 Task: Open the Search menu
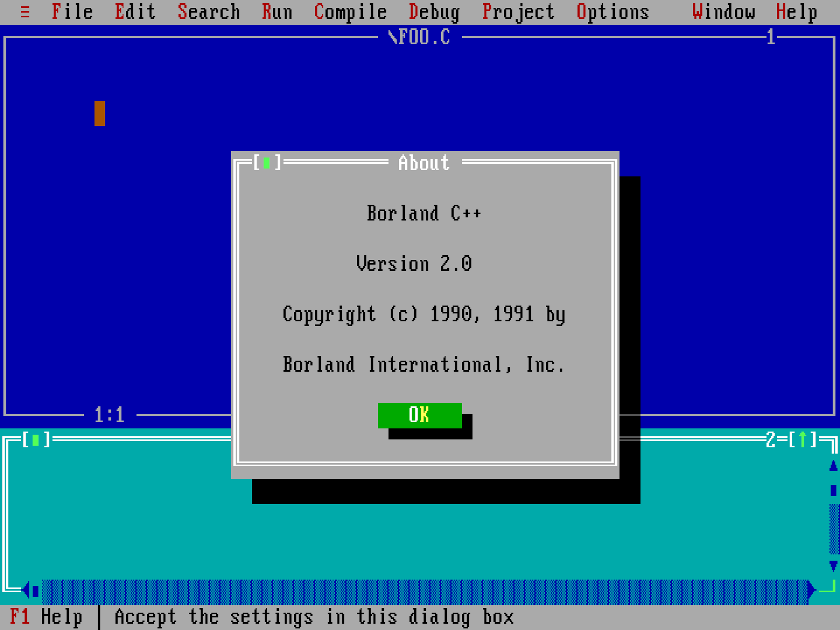(x=209, y=12)
